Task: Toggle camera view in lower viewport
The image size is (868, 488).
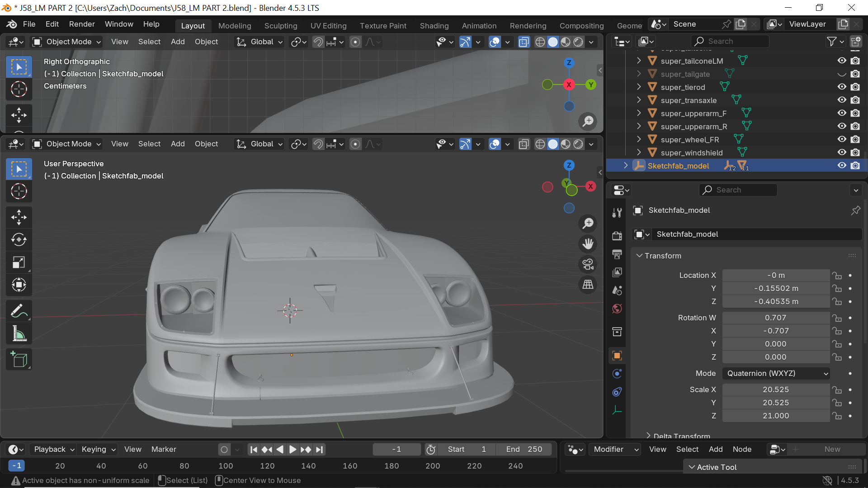Action: click(x=588, y=264)
